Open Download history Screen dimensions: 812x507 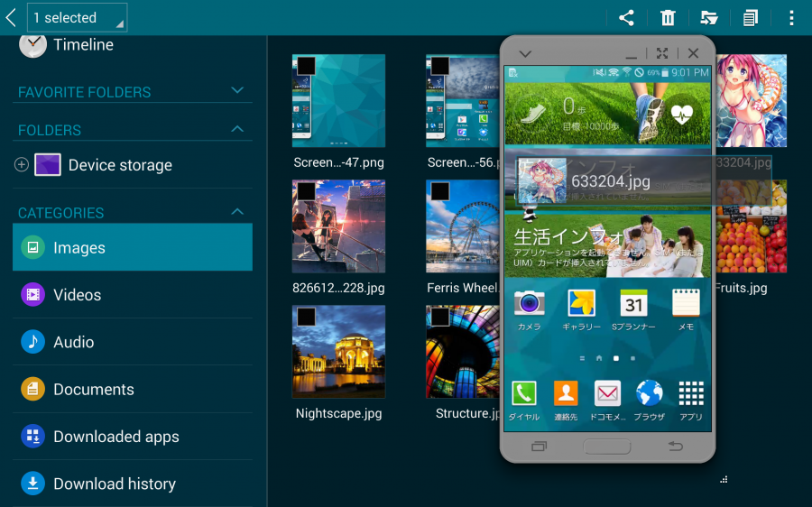(x=114, y=484)
